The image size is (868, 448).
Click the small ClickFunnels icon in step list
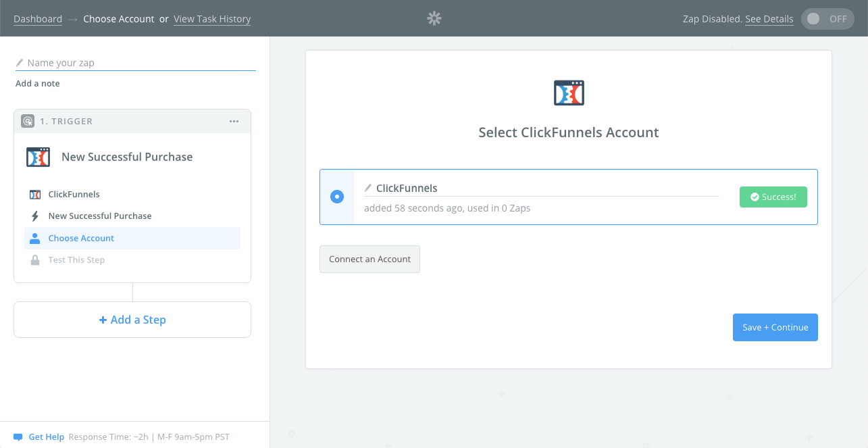(35, 195)
